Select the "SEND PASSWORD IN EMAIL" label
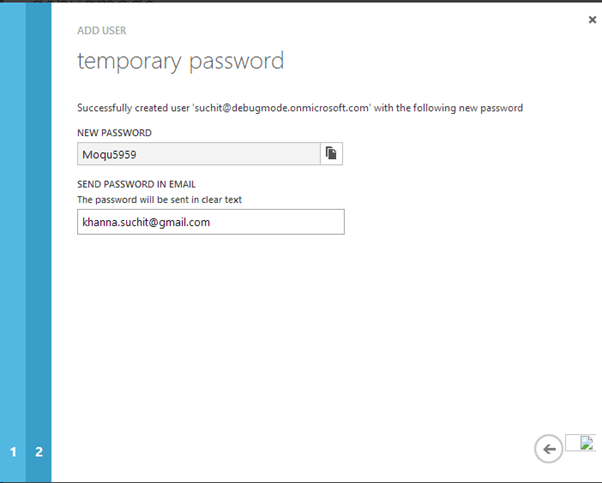602x483 pixels. (x=135, y=185)
